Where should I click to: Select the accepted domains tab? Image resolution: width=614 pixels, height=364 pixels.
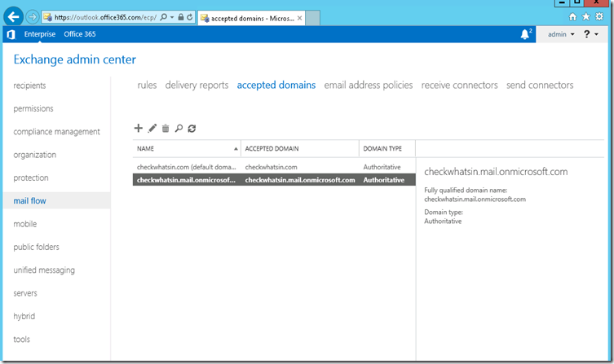click(x=276, y=86)
